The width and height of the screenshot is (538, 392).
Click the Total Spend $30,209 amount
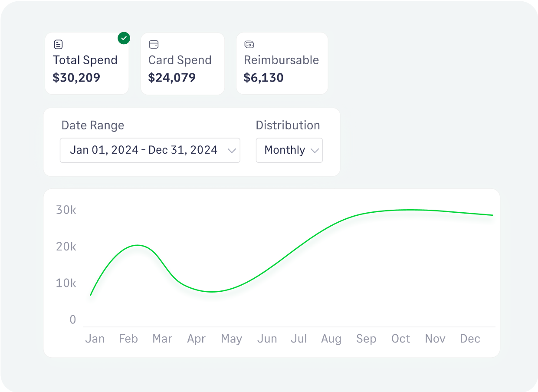[76, 78]
